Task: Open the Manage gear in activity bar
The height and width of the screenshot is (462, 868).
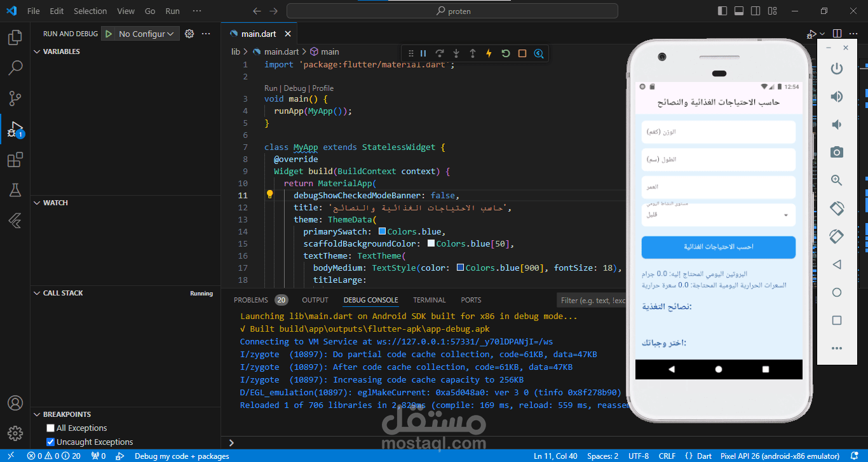Action: click(15, 433)
